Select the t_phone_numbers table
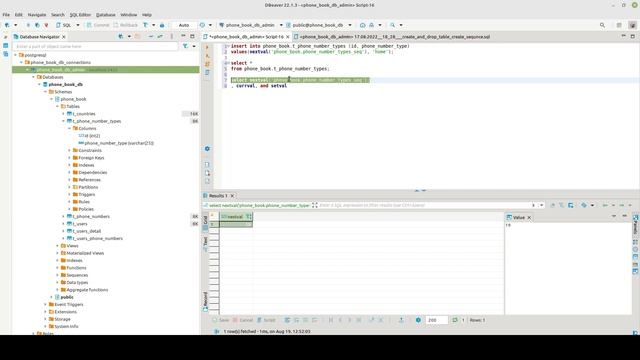This screenshot has height=360, width=640. pos(91,217)
